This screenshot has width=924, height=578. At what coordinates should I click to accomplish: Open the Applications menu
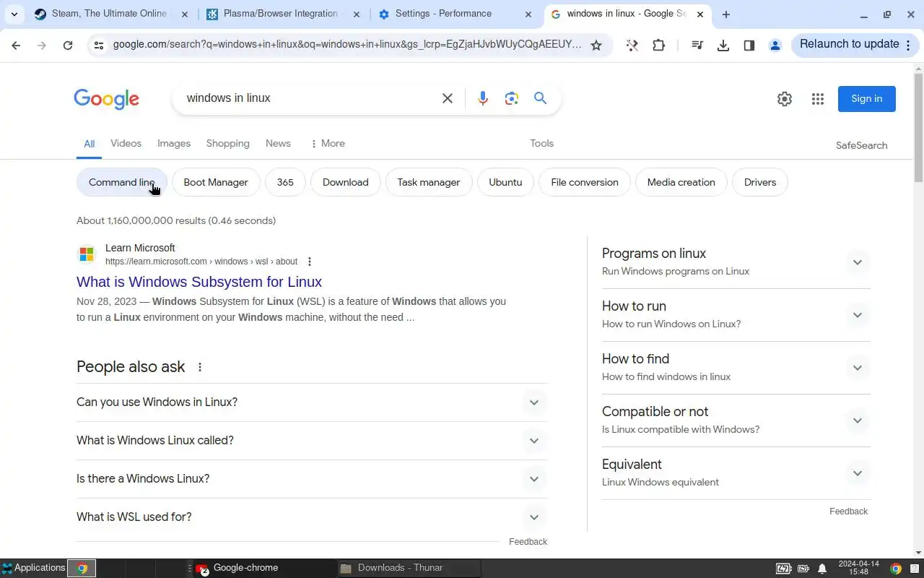point(33,568)
